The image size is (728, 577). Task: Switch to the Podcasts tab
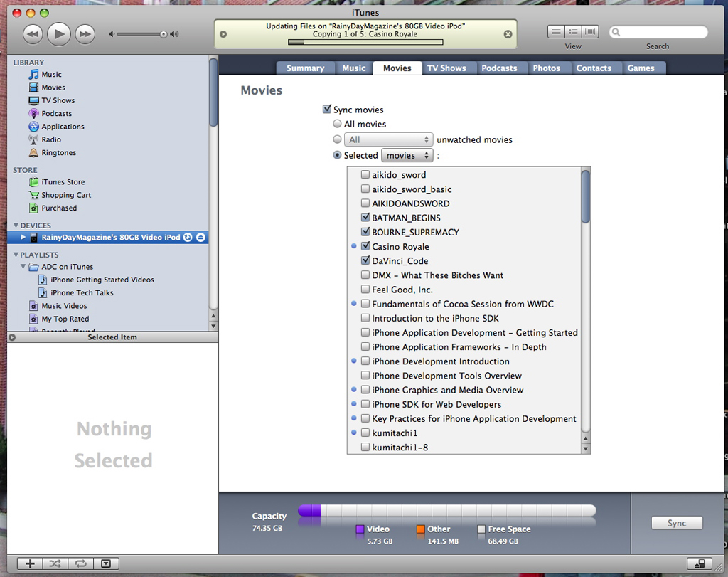click(499, 68)
